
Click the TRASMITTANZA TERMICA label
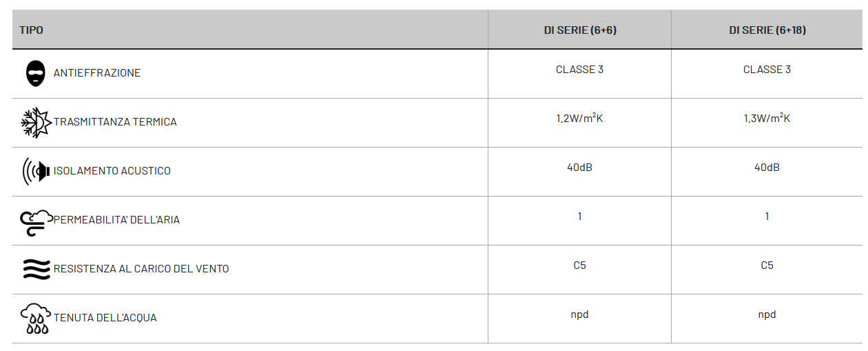click(115, 122)
